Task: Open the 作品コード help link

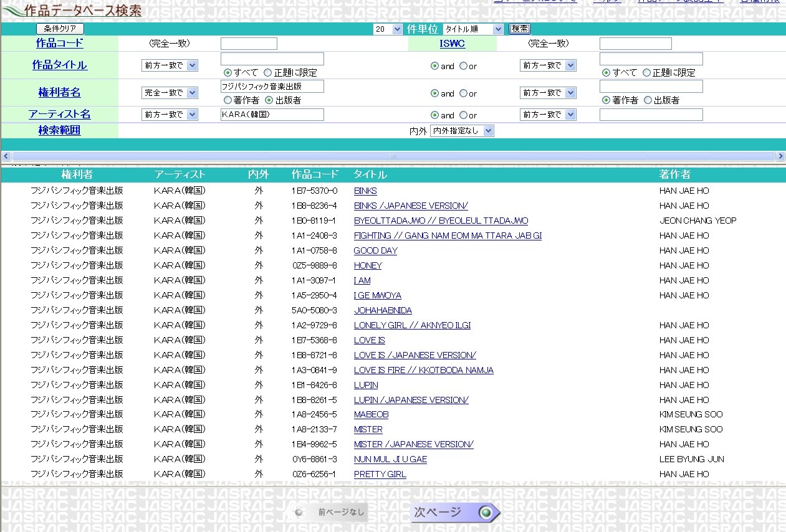Action: pyautogui.click(x=59, y=44)
